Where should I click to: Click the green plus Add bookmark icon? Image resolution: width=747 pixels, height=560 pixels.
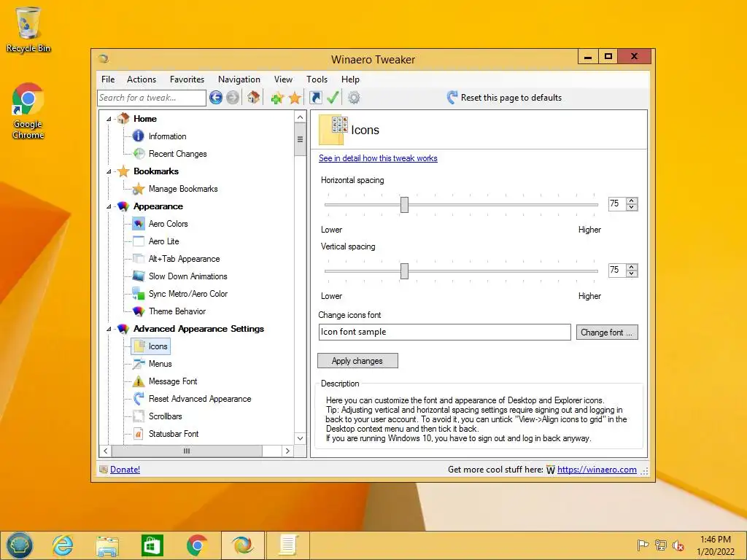pos(277,98)
